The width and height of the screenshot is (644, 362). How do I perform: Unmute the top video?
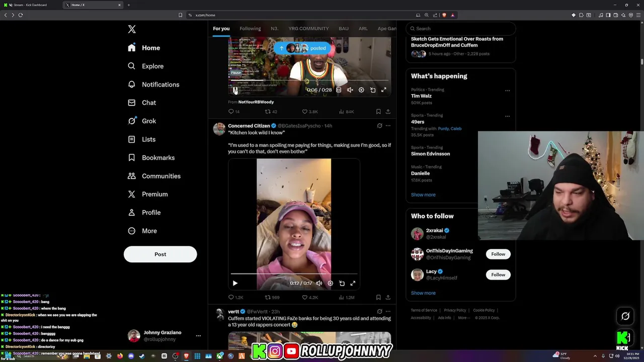click(x=350, y=90)
